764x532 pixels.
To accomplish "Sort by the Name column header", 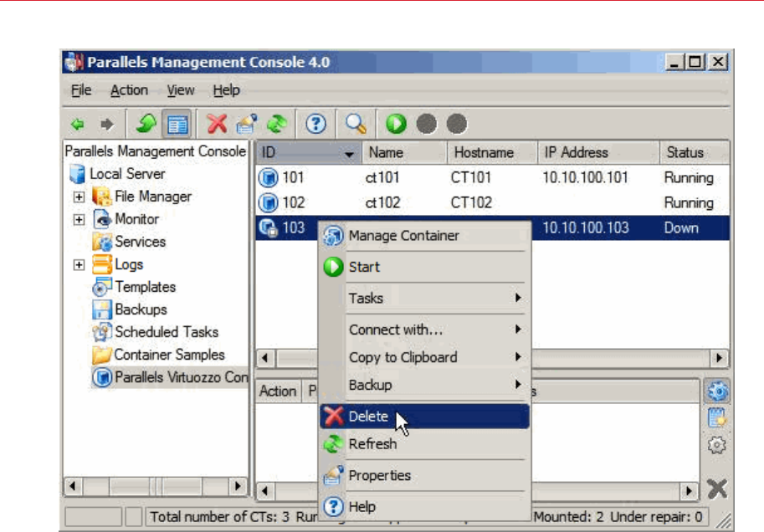I will [x=404, y=153].
